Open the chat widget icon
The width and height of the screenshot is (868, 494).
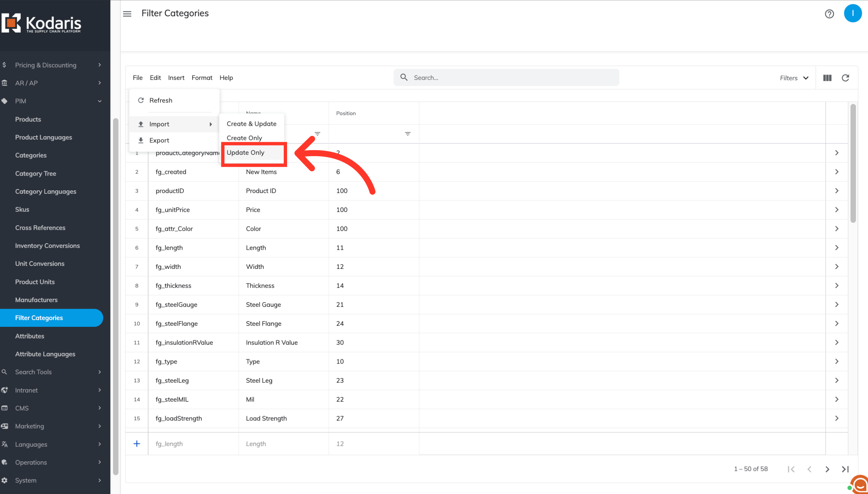860,485
